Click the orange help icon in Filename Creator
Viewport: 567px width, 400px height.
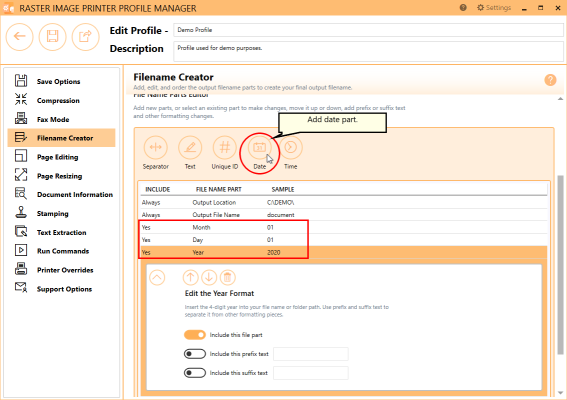point(550,80)
